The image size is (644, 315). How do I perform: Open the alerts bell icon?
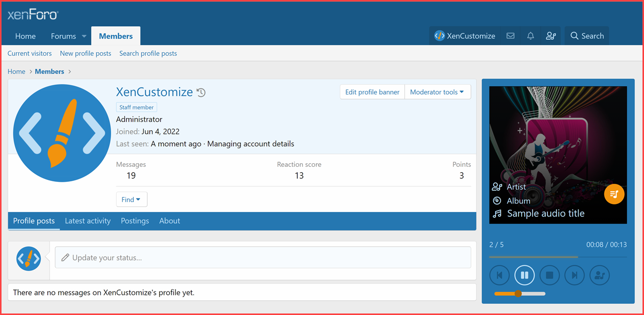click(530, 36)
